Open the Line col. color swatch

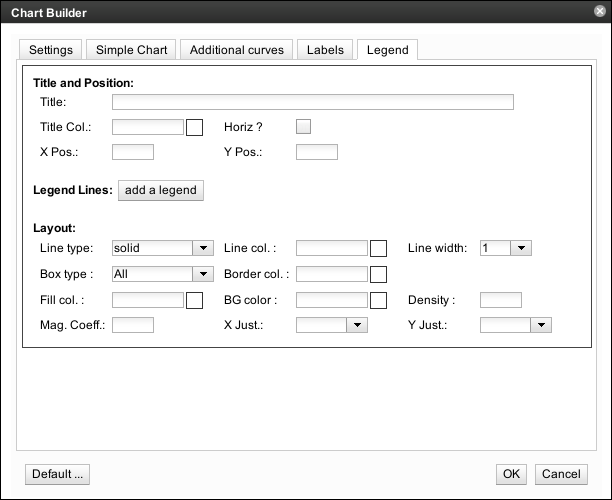[379, 248]
